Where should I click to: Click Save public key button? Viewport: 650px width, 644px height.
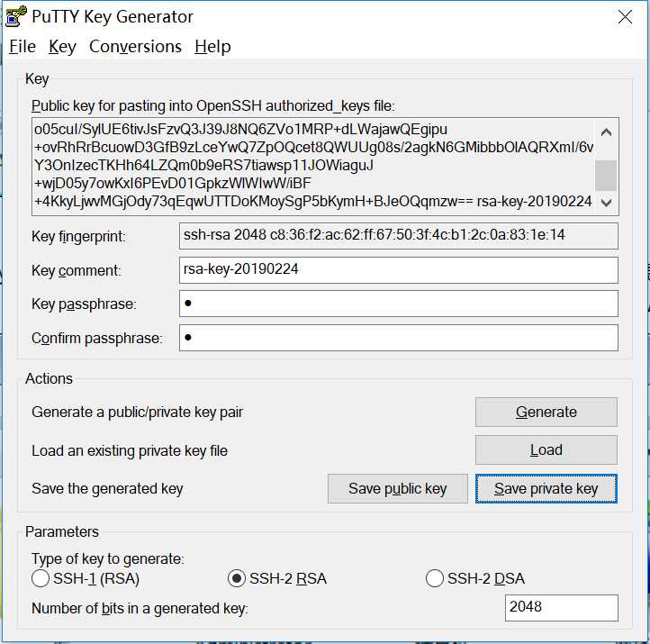398,488
